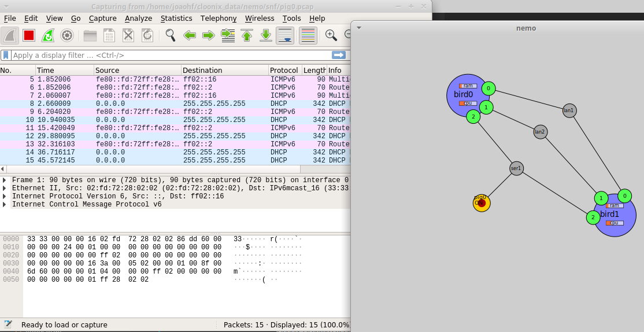Close this capture file icon

[x=128, y=35]
